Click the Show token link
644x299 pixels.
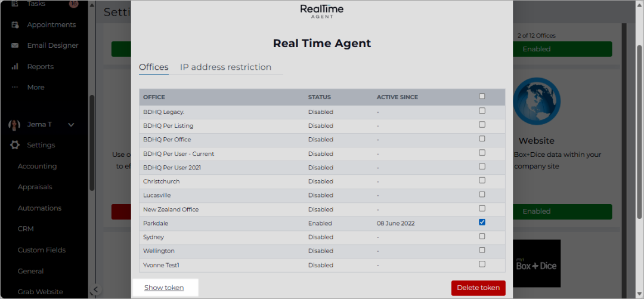click(x=164, y=288)
